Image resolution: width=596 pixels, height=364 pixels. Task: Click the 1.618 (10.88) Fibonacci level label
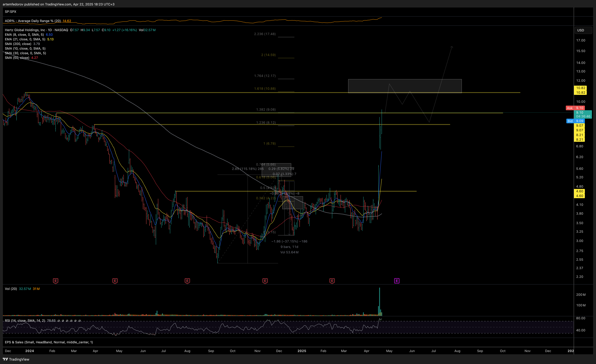click(265, 88)
